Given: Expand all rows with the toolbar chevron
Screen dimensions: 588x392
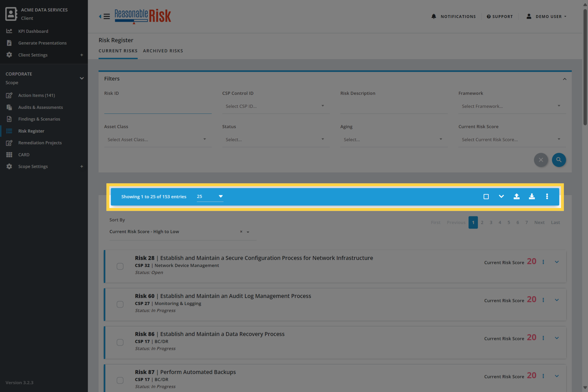Looking at the screenshot, I should (501, 197).
